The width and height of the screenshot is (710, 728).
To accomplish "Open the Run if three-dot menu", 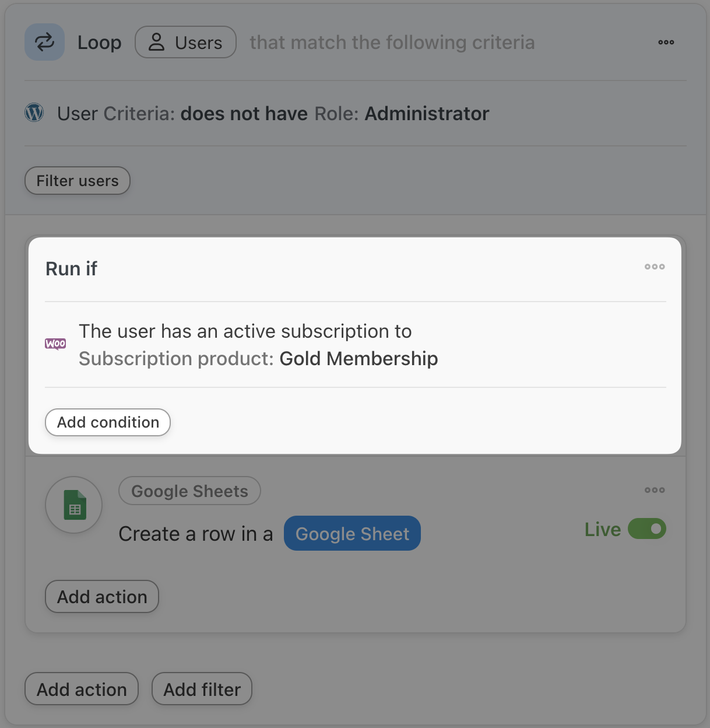I will tap(654, 267).
